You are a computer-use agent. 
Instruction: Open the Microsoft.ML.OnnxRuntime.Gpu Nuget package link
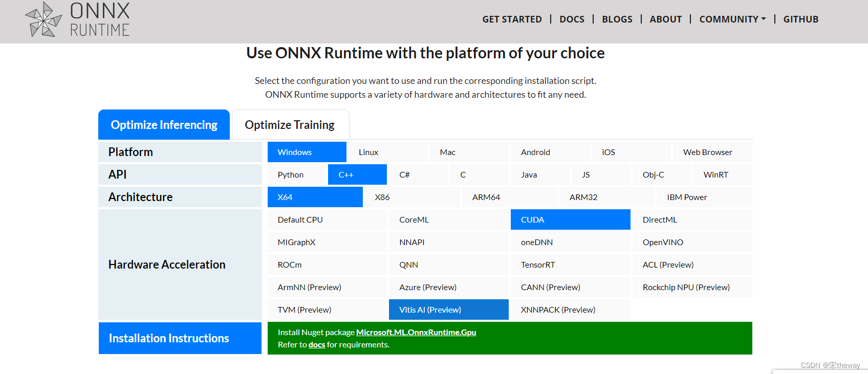click(416, 332)
